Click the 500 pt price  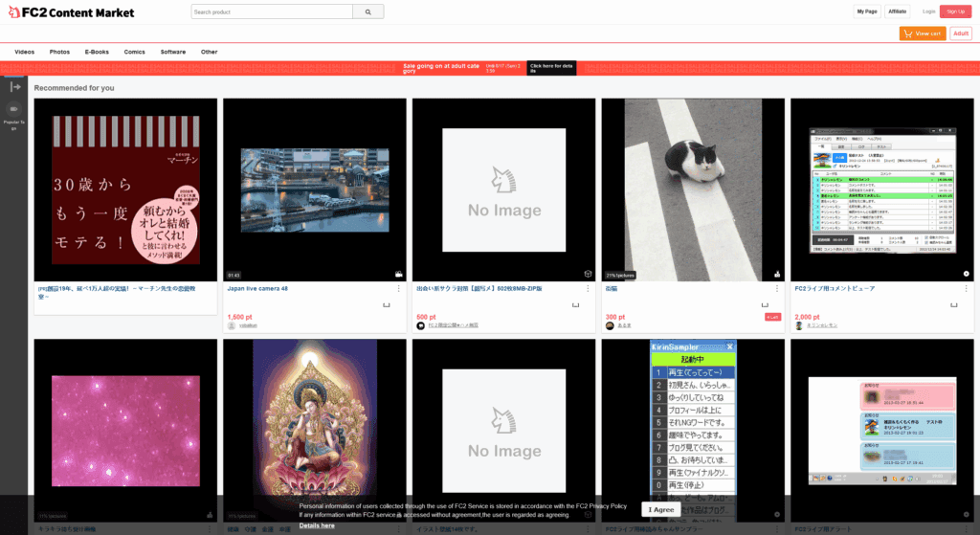click(426, 317)
